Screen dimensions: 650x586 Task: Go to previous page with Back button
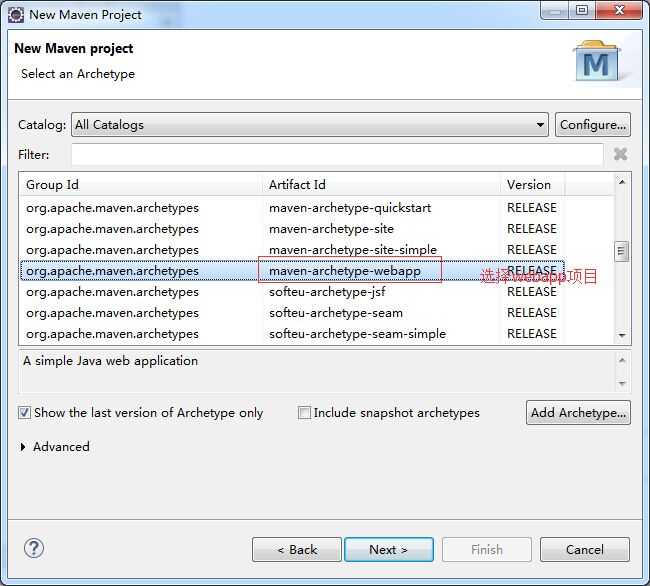coord(297,550)
